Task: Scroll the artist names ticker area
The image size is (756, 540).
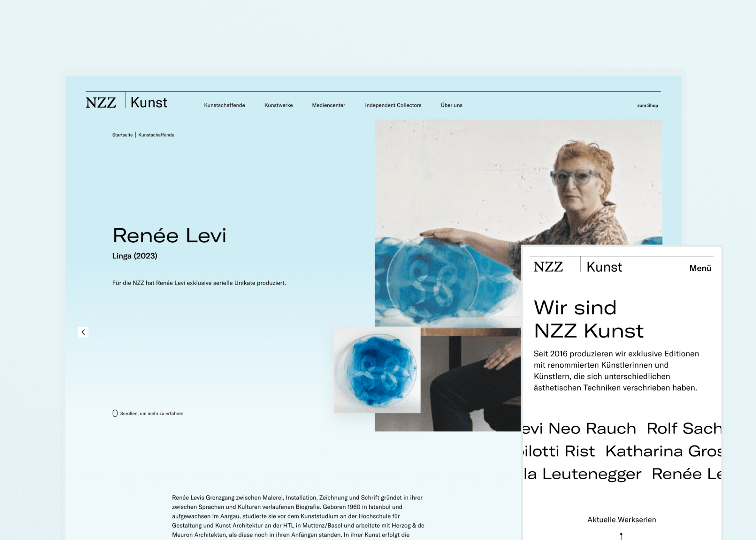Action: (623, 450)
